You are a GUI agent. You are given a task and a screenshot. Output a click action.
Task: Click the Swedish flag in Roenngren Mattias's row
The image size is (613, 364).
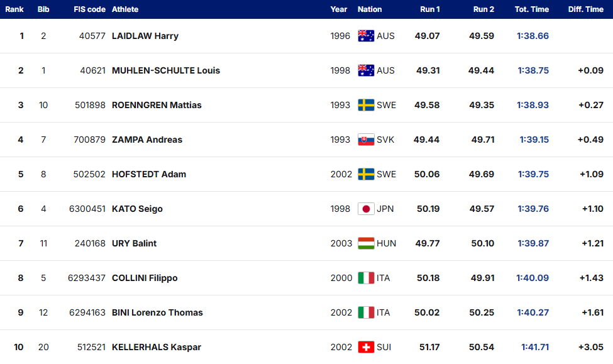[366, 105]
